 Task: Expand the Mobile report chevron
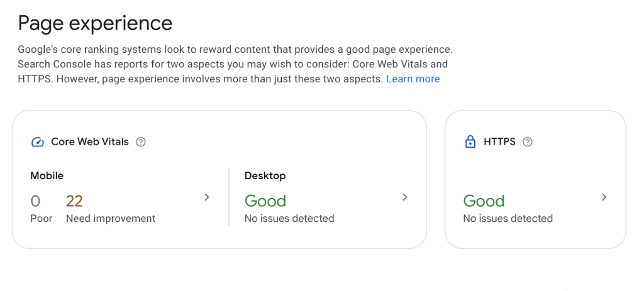pyautogui.click(x=207, y=197)
